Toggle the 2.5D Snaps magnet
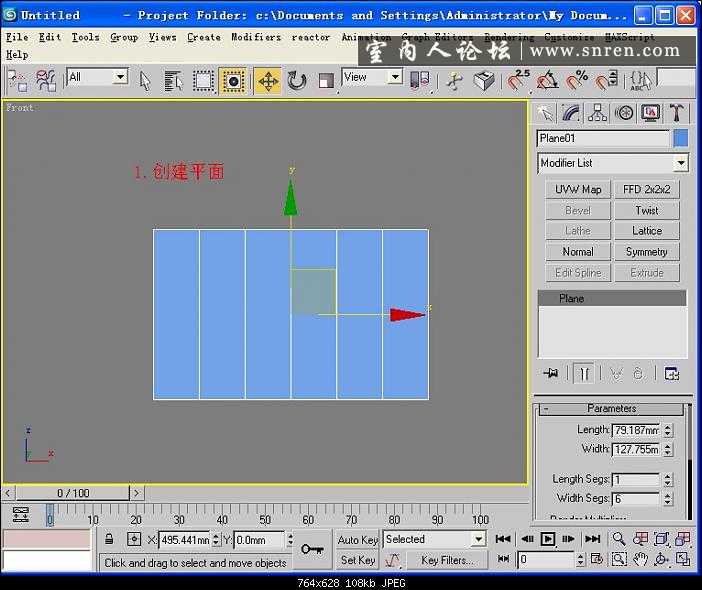The image size is (702, 590). [x=518, y=81]
